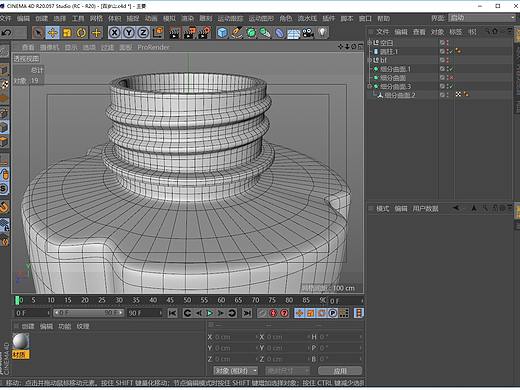Click render to picture viewer icon
Viewport: 520px width, 390px height.
coord(189,33)
